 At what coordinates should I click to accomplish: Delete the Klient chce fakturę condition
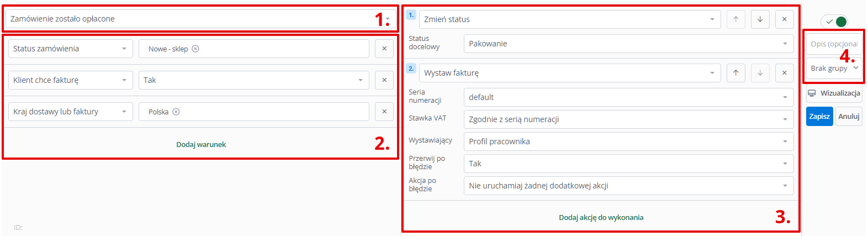pyautogui.click(x=384, y=80)
